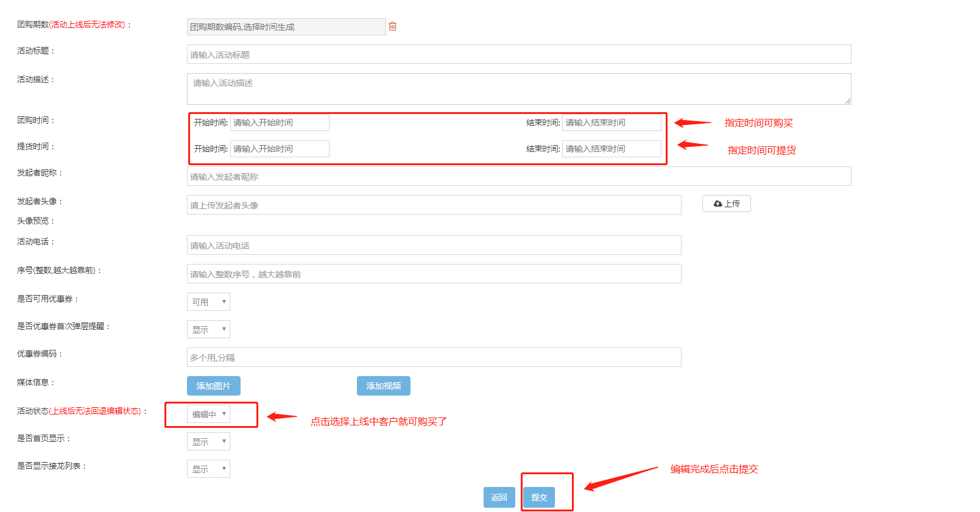980x512 pixels.
Task: Focus the 请输入活动描述 textarea
Action: [x=519, y=89]
